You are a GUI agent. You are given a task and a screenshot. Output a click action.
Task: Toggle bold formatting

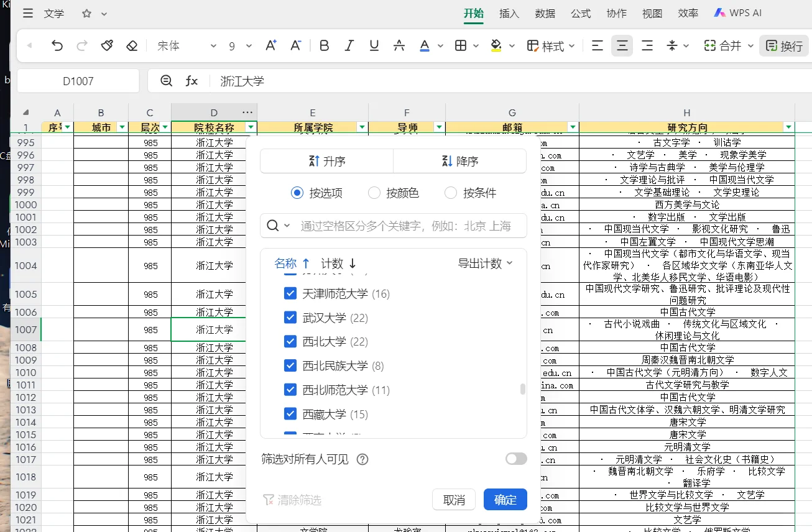click(x=324, y=45)
